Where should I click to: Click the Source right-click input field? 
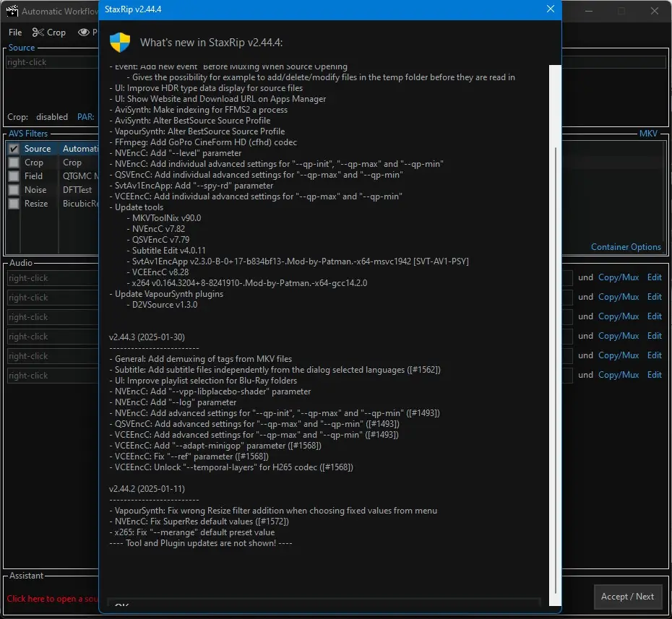pos(52,62)
